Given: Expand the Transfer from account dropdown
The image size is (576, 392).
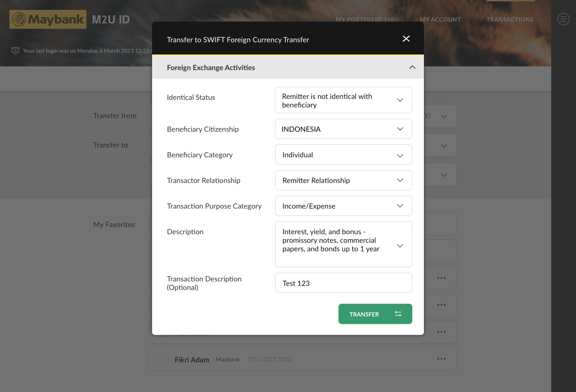Looking at the screenshot, I should pos(444,116).
